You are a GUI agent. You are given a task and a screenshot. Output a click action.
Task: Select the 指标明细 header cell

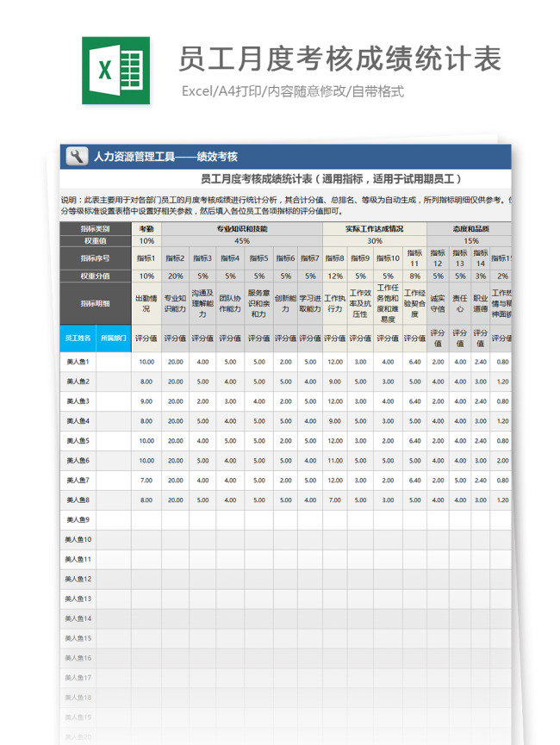(x=96, y=303)
